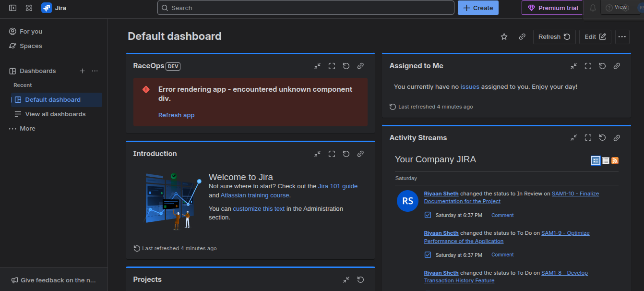Collapse the sidebar using the top-left panel icon
The image size is (644, 291).
[12, 8]
